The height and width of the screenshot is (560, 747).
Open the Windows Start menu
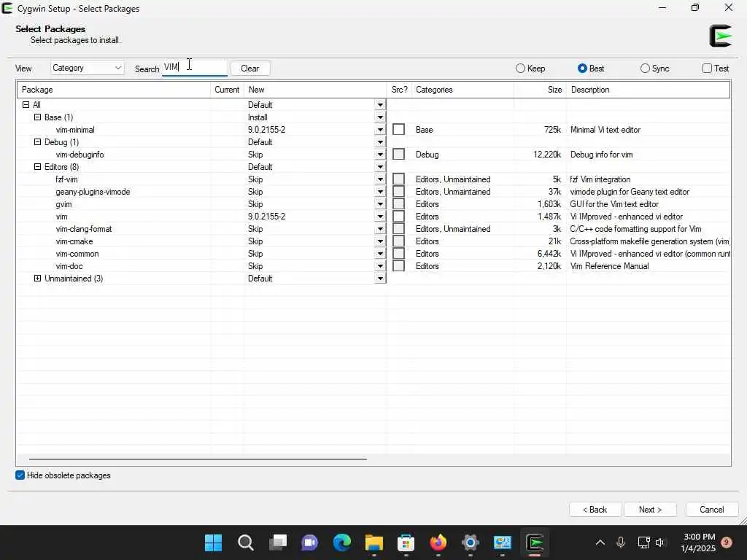213,542
